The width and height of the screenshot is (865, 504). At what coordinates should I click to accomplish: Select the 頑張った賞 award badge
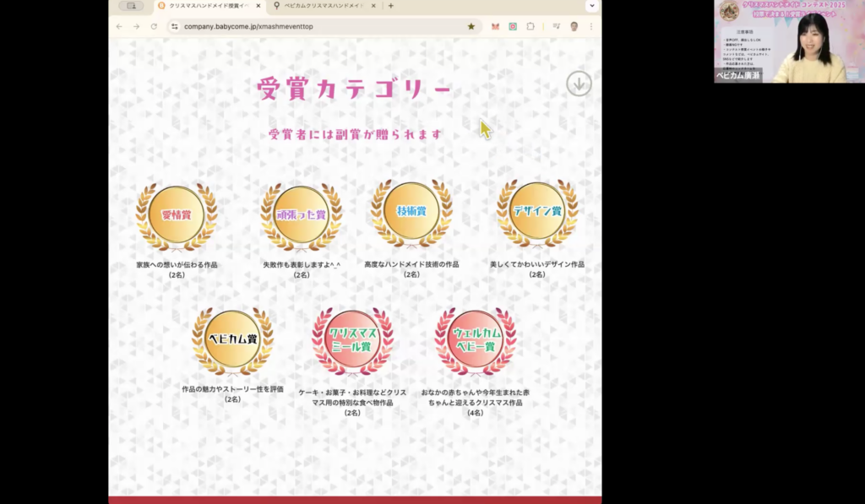click(302, 214)
